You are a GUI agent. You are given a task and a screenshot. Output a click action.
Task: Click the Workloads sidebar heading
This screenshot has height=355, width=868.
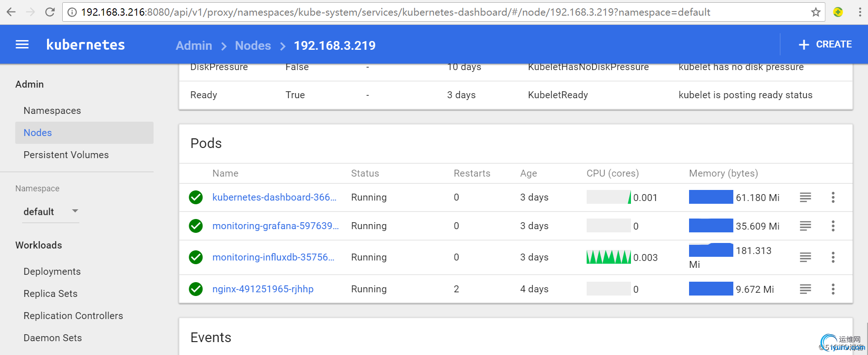click(39, 245)
